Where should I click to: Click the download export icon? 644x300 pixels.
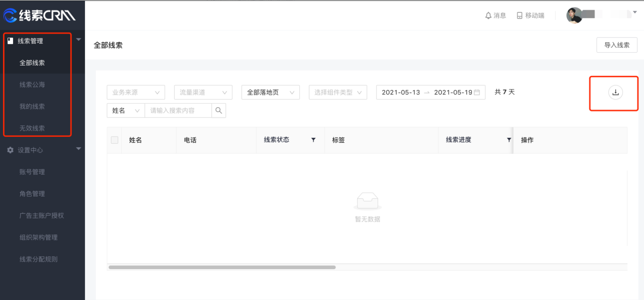pos(615,93)
